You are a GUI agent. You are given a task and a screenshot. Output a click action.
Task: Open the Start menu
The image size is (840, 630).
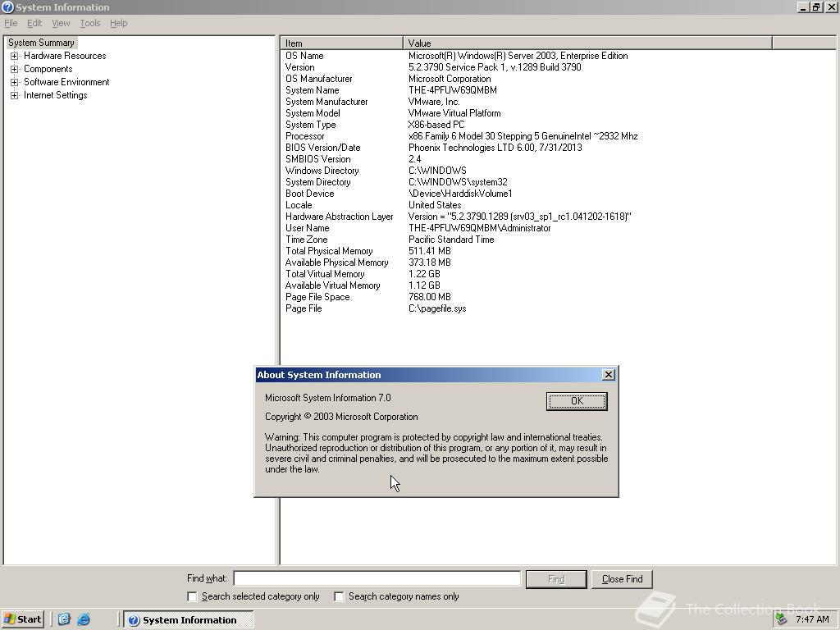click(x=22, y=619)
